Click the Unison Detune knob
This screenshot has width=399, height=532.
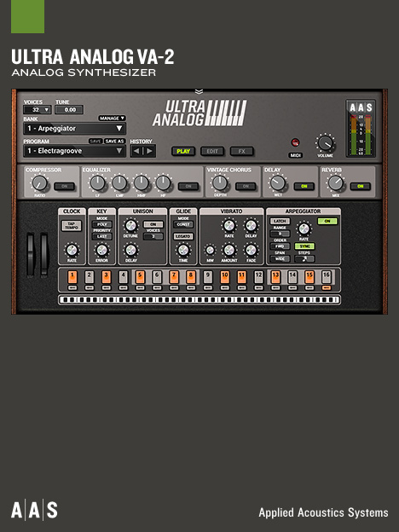point(130,225)
